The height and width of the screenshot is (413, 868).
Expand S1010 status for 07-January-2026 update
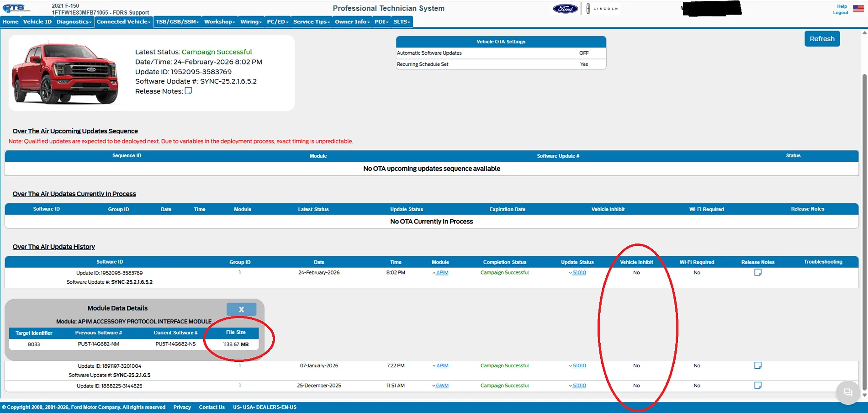coord(577,365)
